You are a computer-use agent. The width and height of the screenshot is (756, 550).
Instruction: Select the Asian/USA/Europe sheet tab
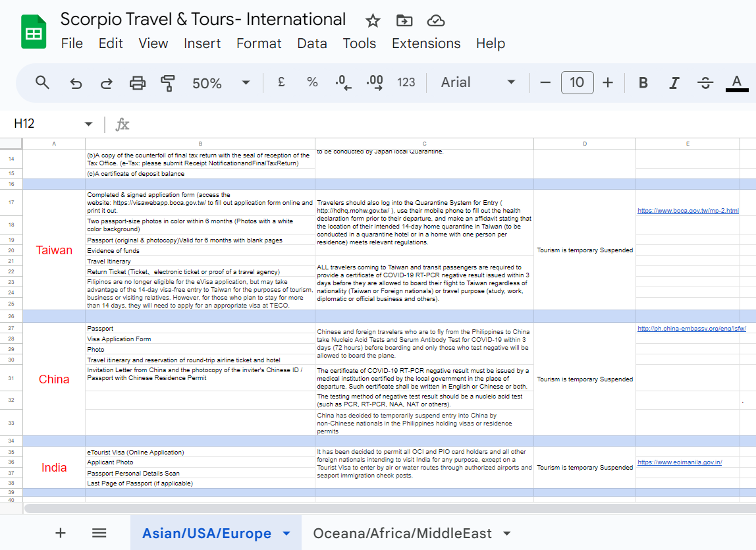[206, 533]
